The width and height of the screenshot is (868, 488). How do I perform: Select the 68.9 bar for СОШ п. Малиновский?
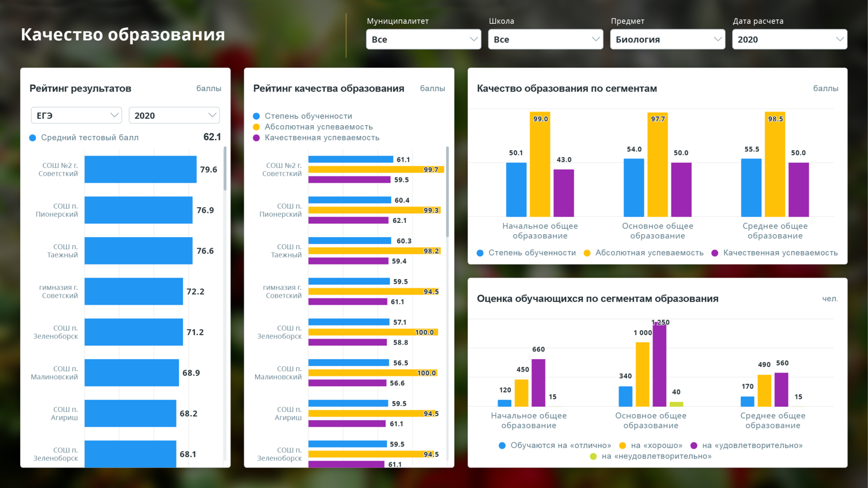(132, 373)
